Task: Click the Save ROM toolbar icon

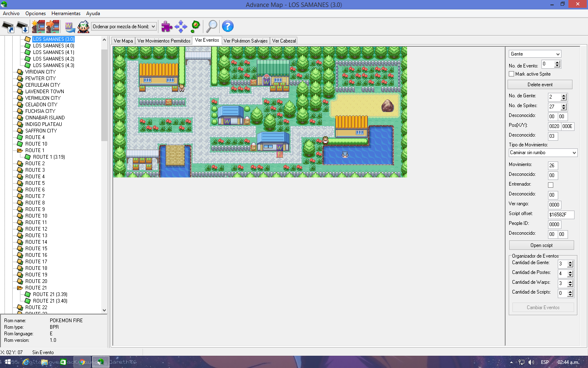Action: pyautogui.click(x=22, y=27)
